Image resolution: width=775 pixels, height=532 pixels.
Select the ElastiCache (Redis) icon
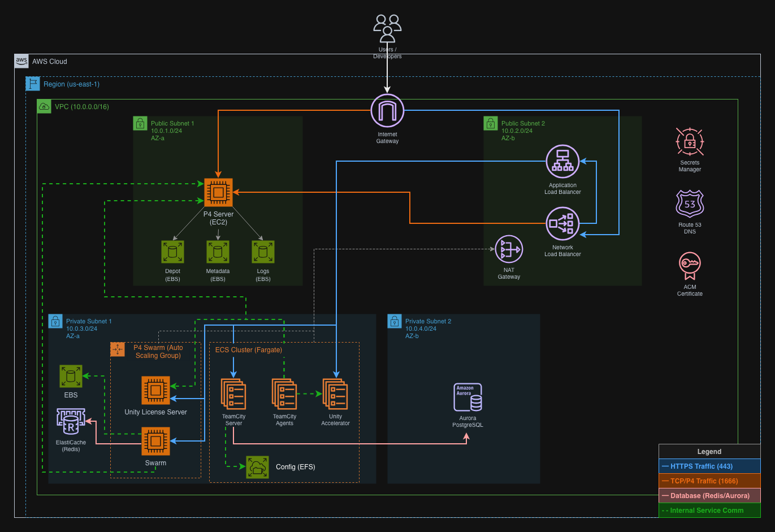[71, 422]
